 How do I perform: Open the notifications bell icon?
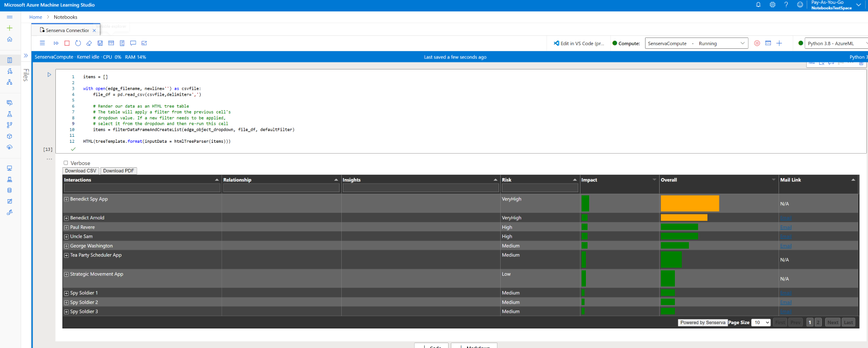coord(758,4)
